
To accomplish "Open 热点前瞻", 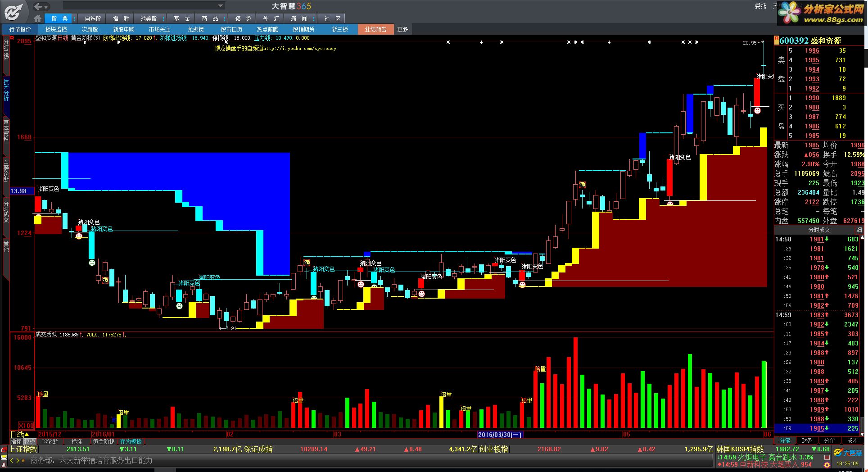I will tap(267, 29).
